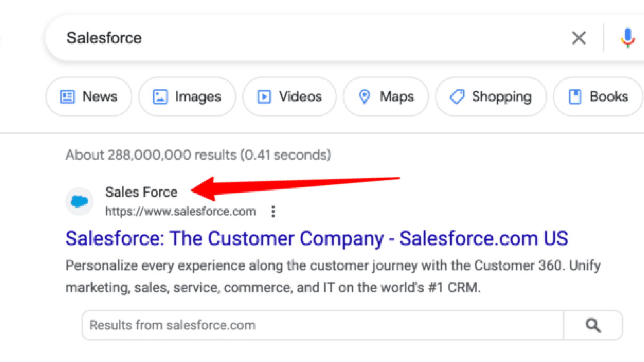This screenshot has height=362, width=644.
Task: Click the About 288,000,000 results text
Action: coord(198,155)
